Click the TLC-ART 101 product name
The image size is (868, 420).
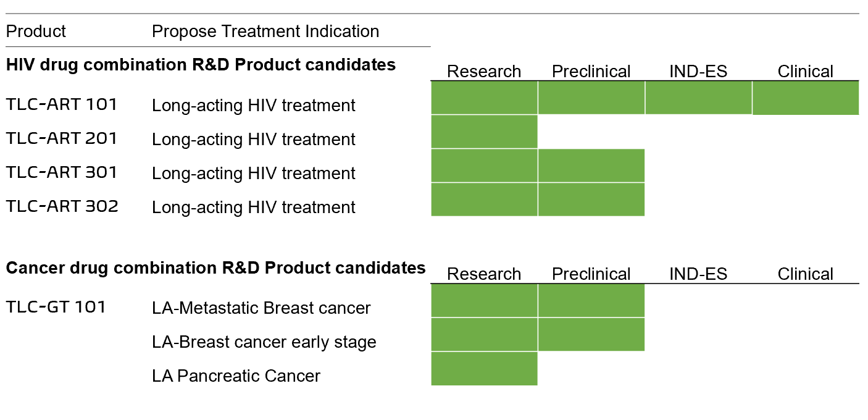tap(61, 104)
